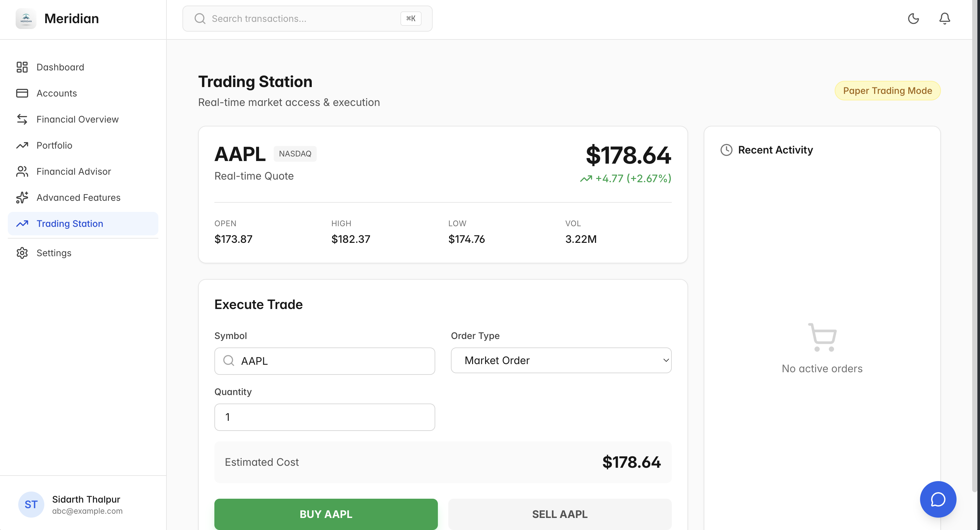Click the Advanced Features sparkle icon
This screenshot has width=980, height=530.
coord(22,198)
